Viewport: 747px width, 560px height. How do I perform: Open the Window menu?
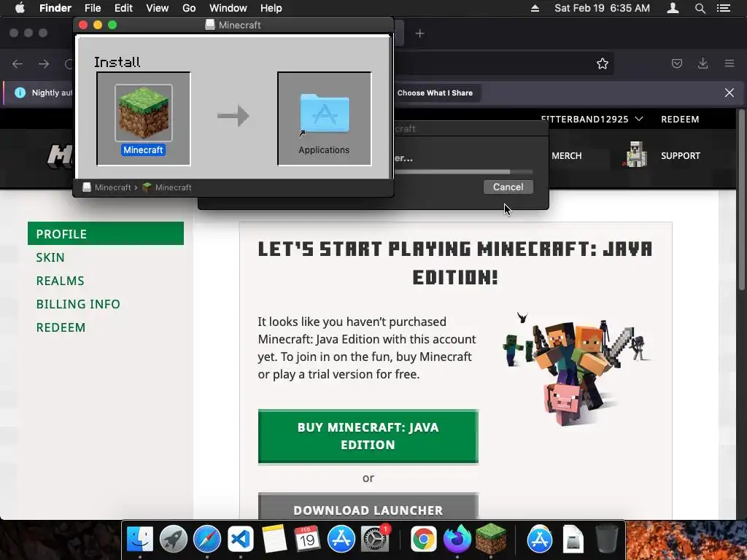click(x=228, y=8)
